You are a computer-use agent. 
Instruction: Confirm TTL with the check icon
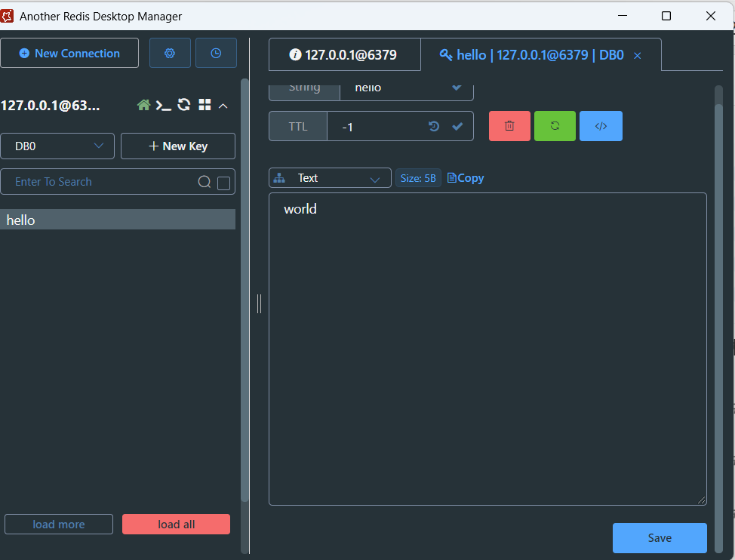pos(457,126)
